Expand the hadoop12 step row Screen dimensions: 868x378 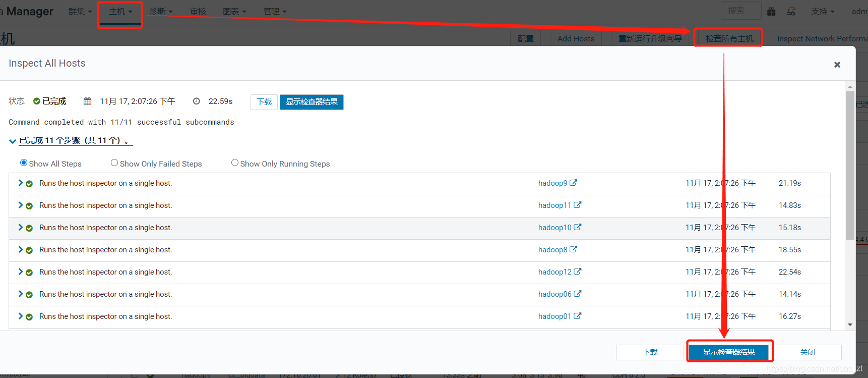tap(21, 272)
